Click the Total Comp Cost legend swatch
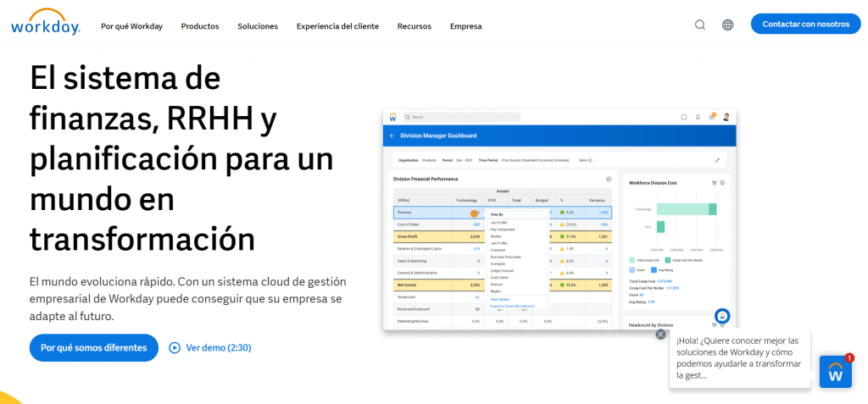This screenshot has width=868, height=404. (x=632, y=260)
